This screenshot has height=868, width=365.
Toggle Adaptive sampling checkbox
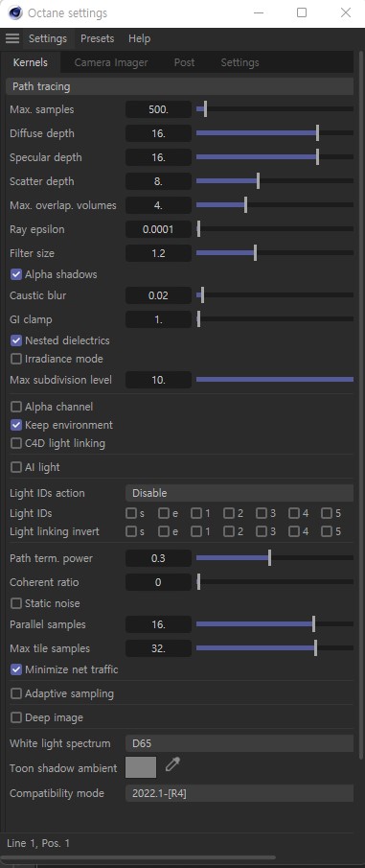click(16, 693)
